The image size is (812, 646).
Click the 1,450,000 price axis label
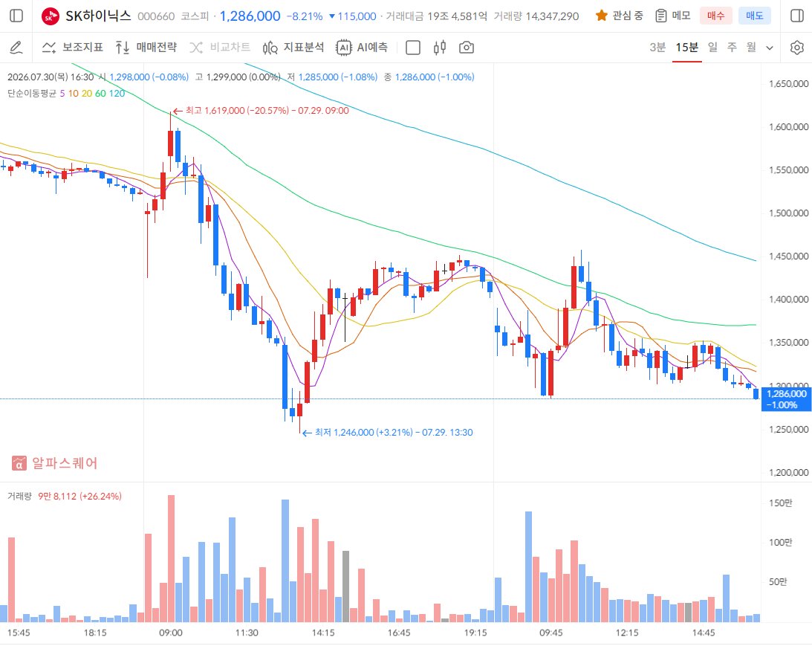click(789, 256)
